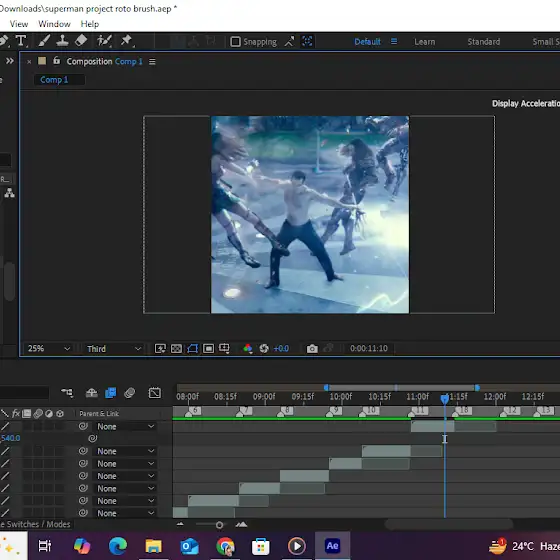This screenshot has width=560, height=560.
Task: Open Google Chrome from the taskbar
Action: pos(225,546)
